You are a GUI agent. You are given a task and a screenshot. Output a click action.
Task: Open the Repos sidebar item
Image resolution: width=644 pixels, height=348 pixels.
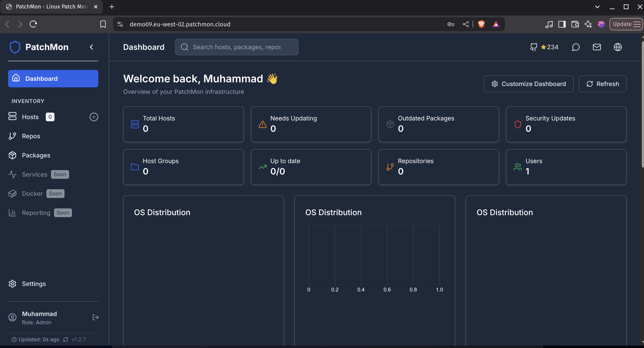coord(31,136)
